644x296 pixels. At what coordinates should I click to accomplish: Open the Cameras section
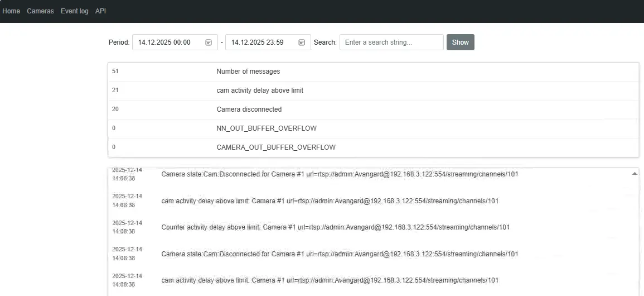(x=40, y=11)
